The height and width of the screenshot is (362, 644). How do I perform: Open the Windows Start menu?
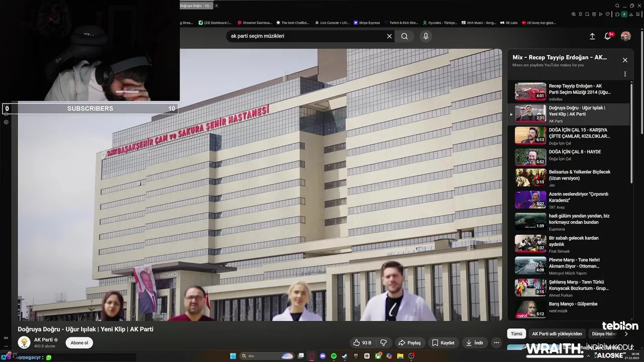[233, 356]
